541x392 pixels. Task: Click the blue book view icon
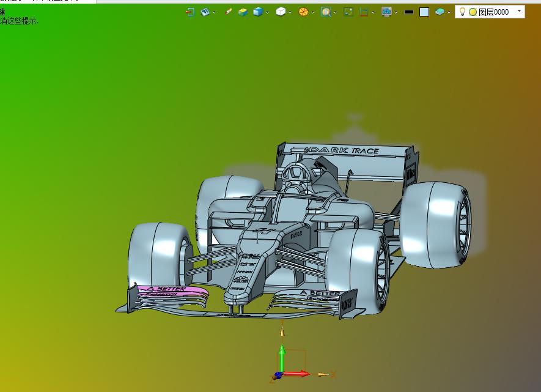coord(205,12)
